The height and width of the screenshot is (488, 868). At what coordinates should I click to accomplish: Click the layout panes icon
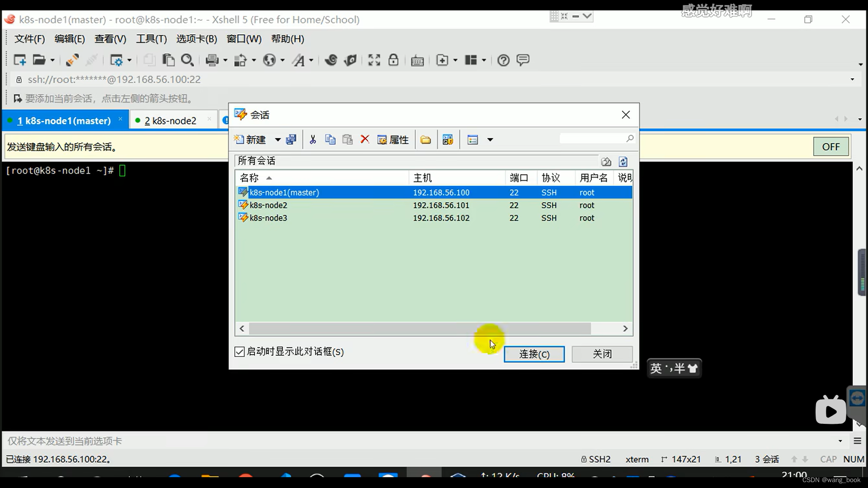(471, 60)
